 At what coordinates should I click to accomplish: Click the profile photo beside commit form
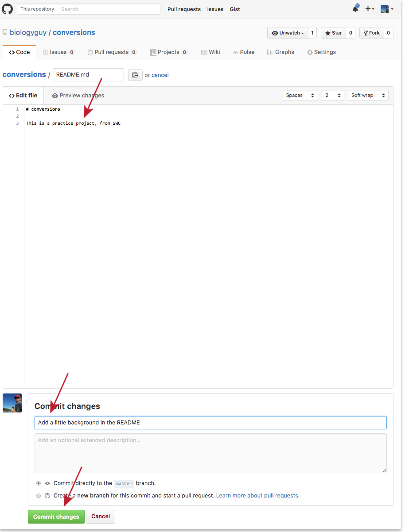click(12, 403)
